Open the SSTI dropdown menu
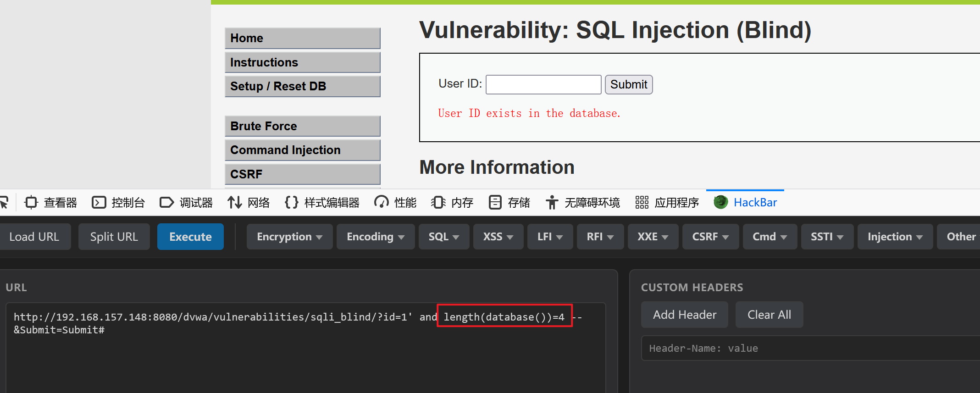 point(827,237)
